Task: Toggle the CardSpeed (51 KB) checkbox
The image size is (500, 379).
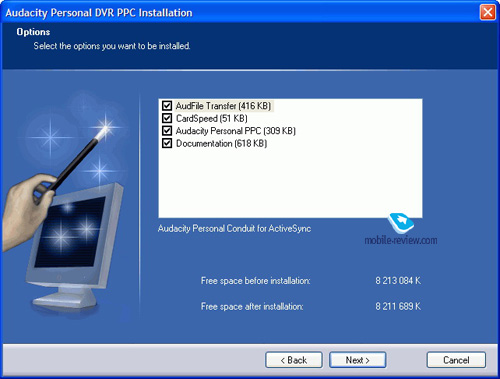Action: coord(167,118)
